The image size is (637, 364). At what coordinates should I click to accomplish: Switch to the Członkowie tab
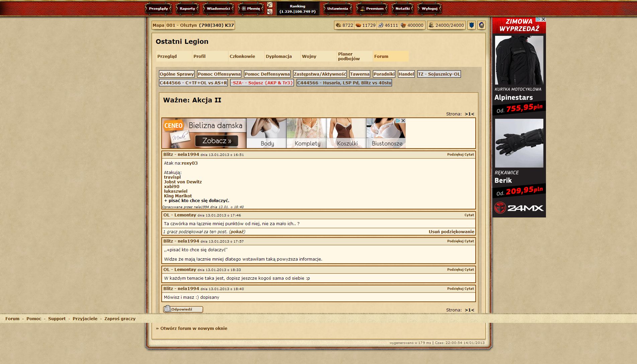(242, 56)
